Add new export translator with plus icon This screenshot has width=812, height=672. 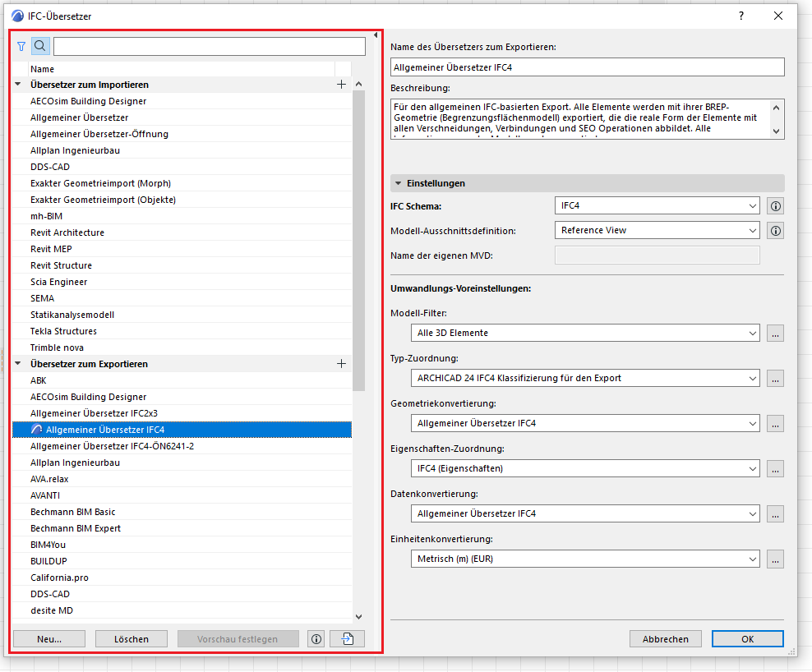click(x=342, y=364)
